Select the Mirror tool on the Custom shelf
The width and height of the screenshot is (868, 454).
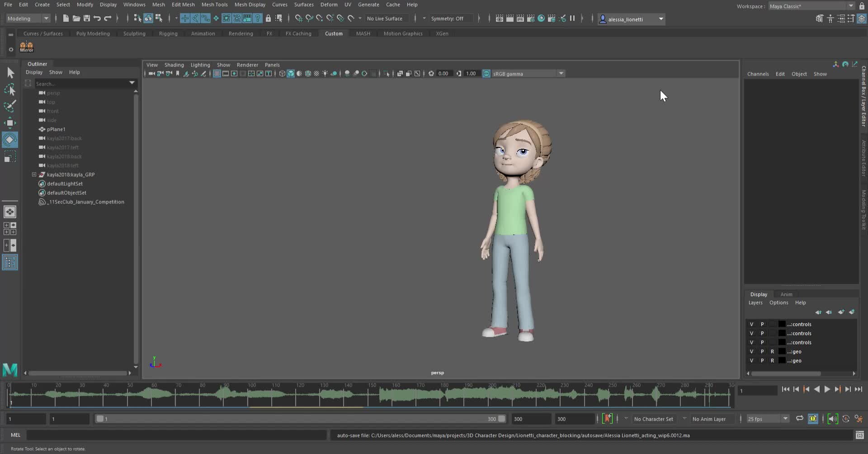pos(27,47)
